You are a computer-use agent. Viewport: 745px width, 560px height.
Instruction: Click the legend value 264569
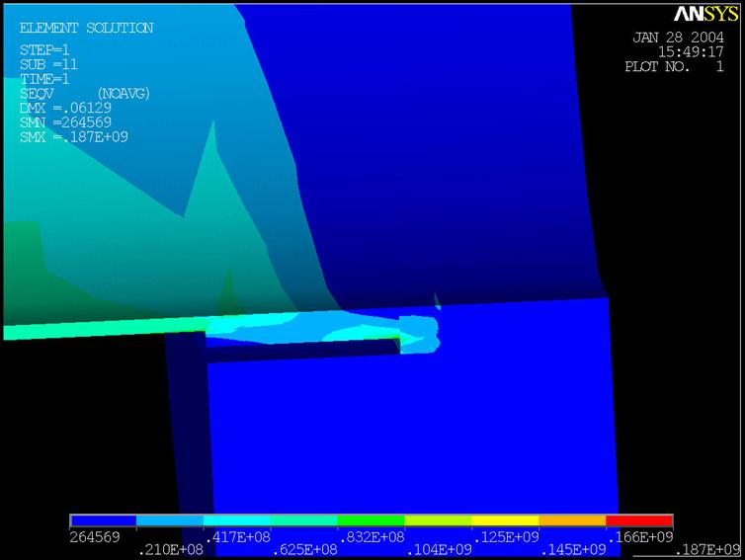click(x=95, y=537)
